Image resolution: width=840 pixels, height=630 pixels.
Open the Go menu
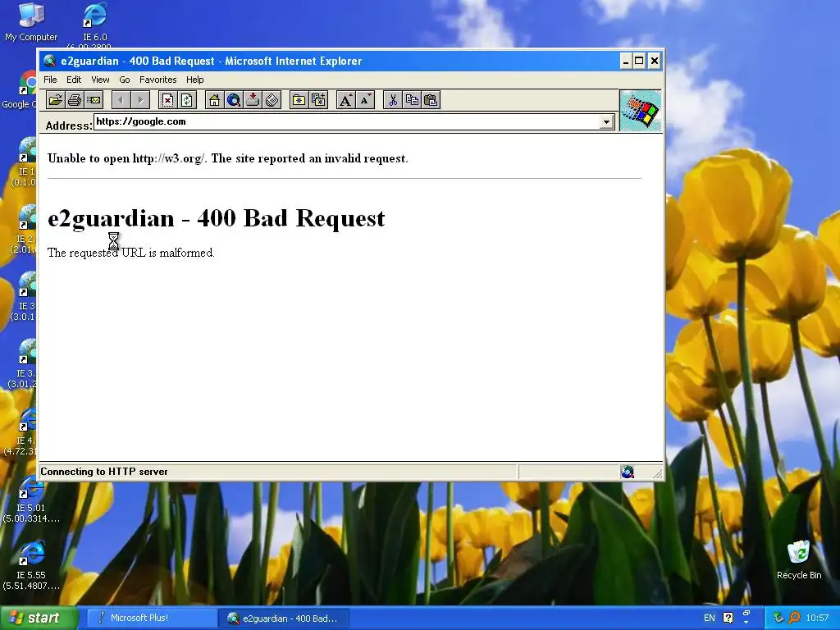coord(125,80)
